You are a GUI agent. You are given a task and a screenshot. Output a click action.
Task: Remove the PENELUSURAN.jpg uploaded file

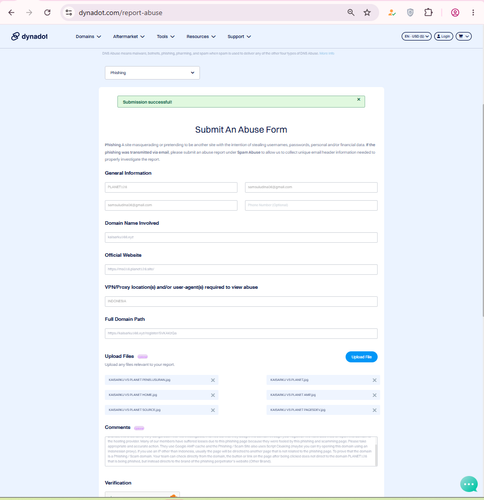(x=213, y=380)
